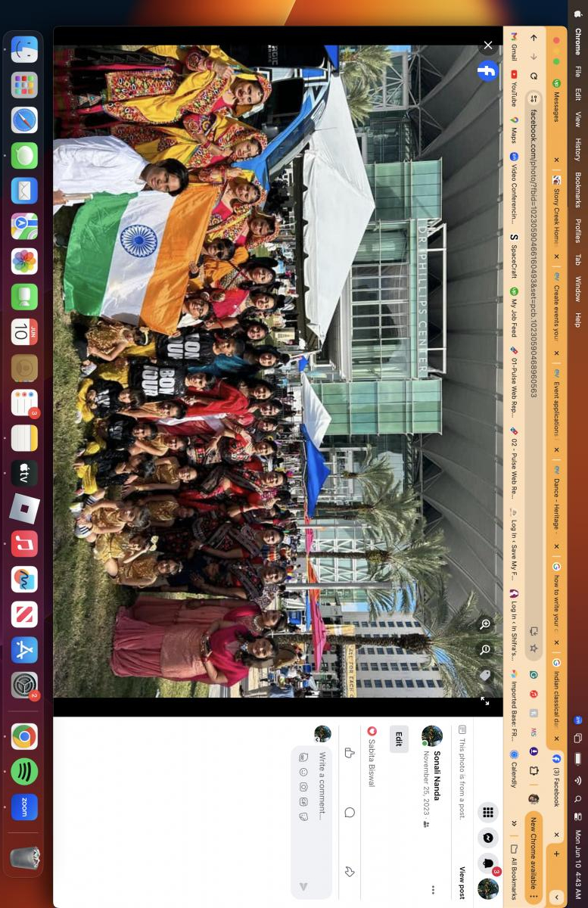Click the comment bubble icon
The image size is (588, 908).
click(350, 813)
